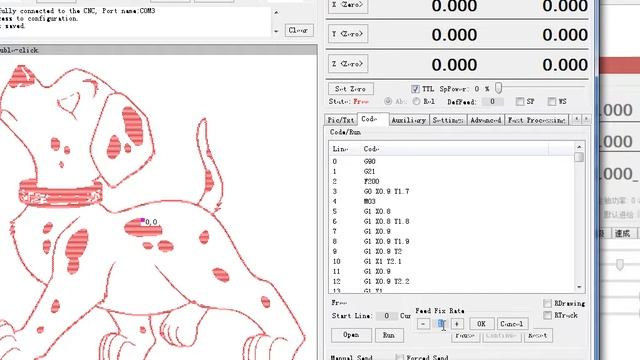Click the Set Zero button
The width and height of the screenshot is (640, 360).
click(351, 89)
